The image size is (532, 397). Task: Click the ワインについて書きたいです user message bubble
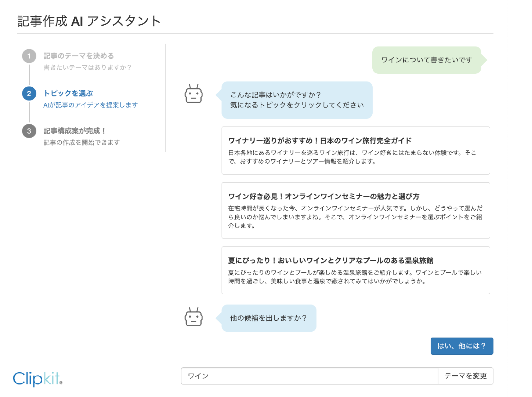427,60
